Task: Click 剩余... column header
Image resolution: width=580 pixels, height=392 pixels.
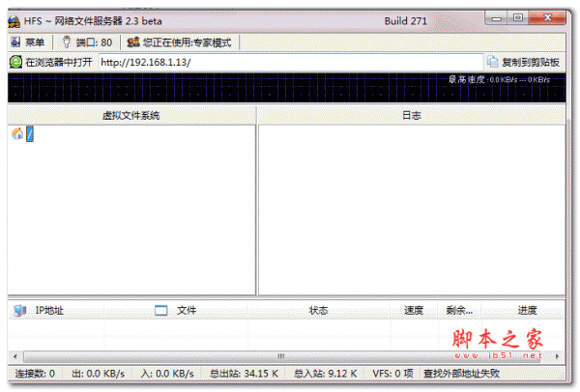Action: click(x=459, y=310)
